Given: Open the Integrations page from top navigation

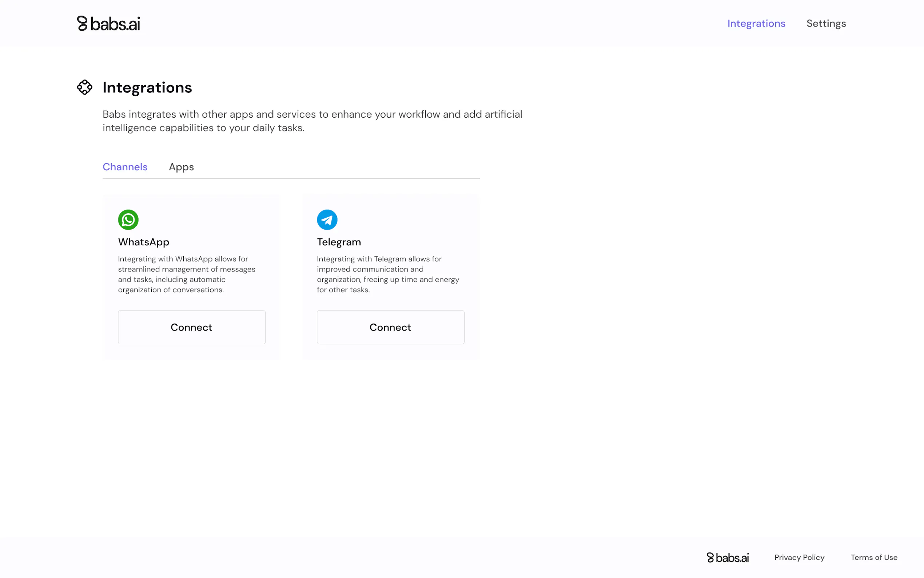Looking at the screenshot, I should click(756, 24).
